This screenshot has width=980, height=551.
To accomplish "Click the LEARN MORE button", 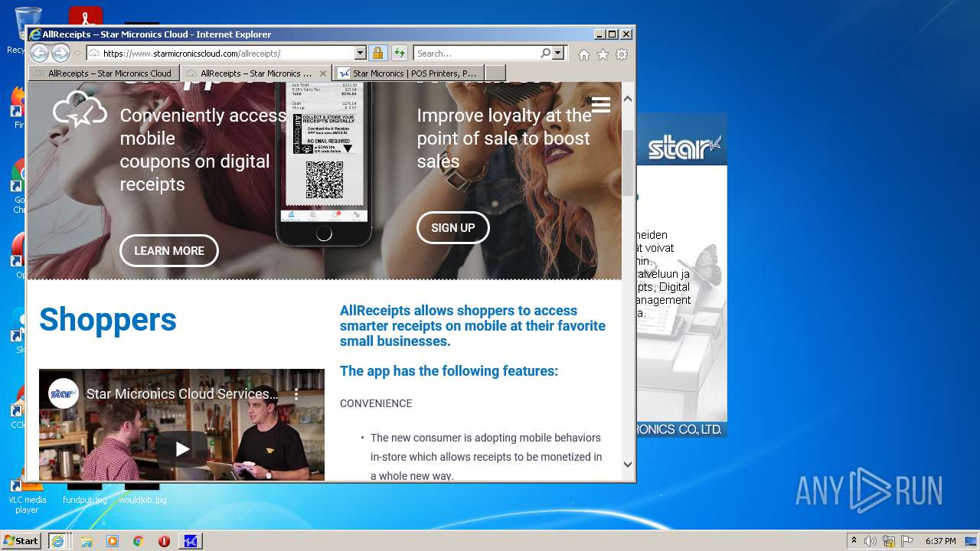I will coord(169,251).
